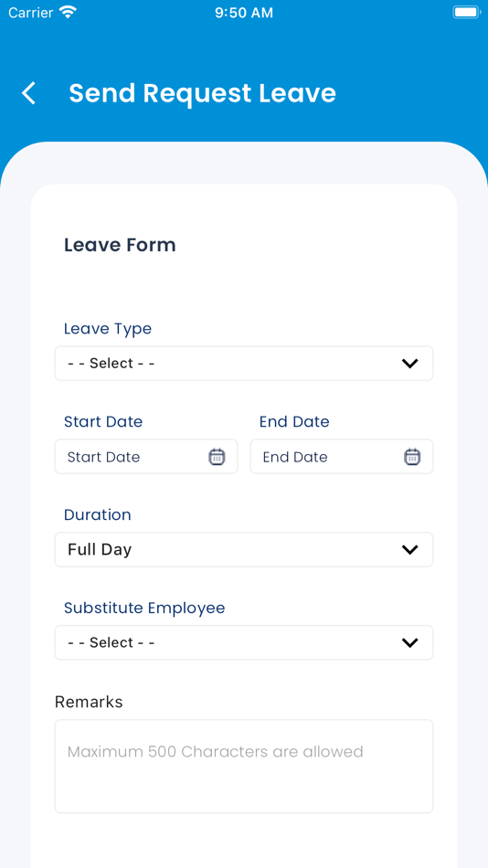Expand the Leave Type dropdown chevron
The width and height of the screenshot is (488, 868).
410,364
